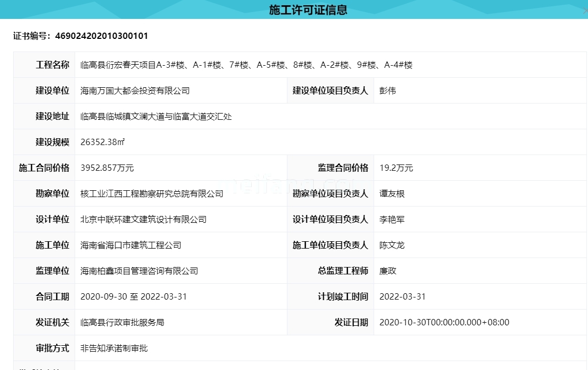Screen dimensions: 588x370
Task: Click the 监理合同价格 value 19.2万元
Action: coord(395,168)
